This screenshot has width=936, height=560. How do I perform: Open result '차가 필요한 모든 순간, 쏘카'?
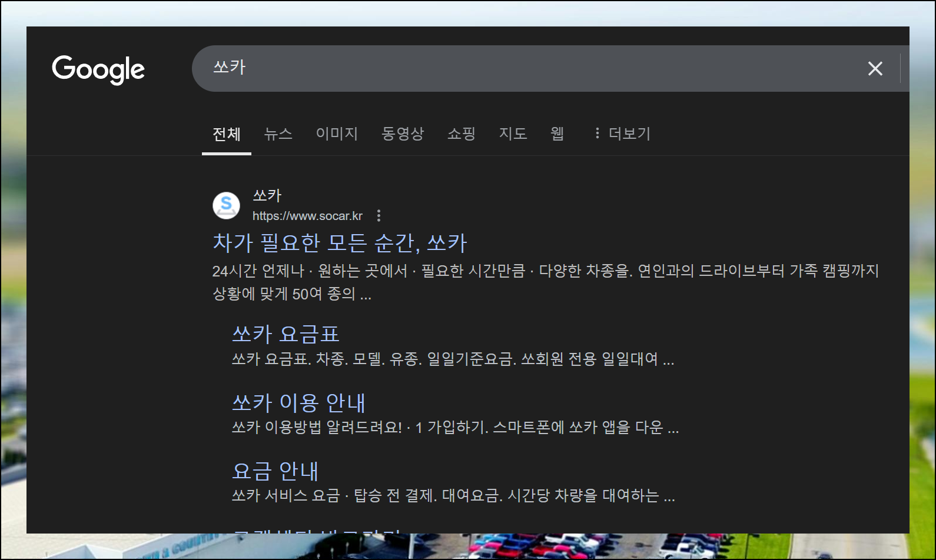pos(340,242)
